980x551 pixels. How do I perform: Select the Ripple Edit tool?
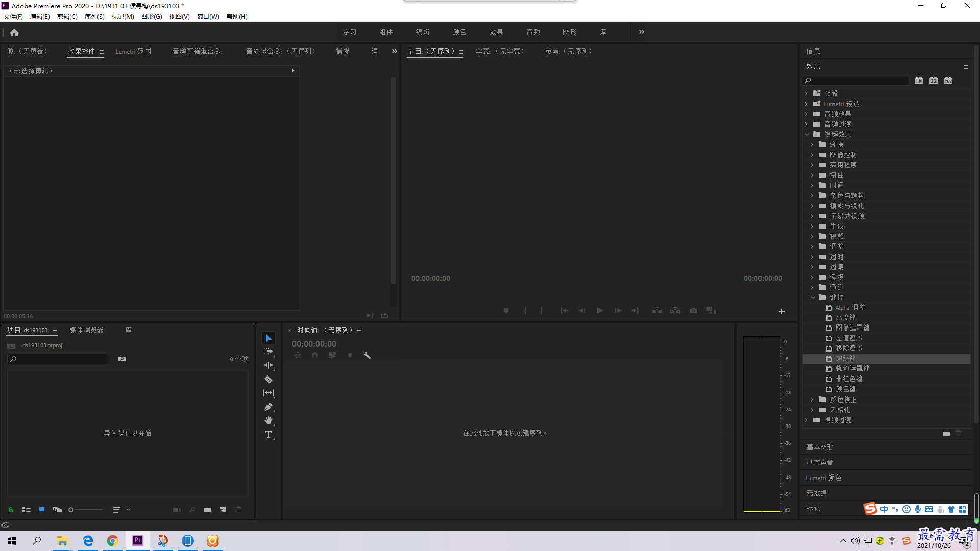268,365
